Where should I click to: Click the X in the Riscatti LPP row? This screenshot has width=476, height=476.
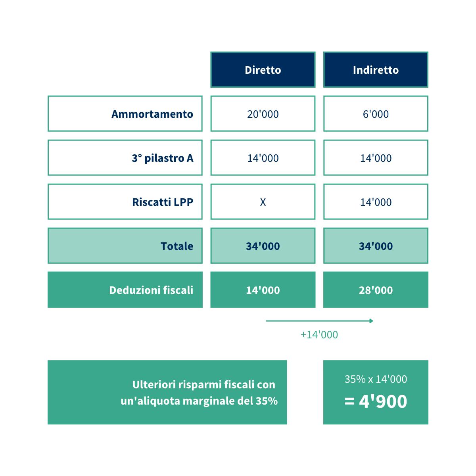tap(263, 202)
